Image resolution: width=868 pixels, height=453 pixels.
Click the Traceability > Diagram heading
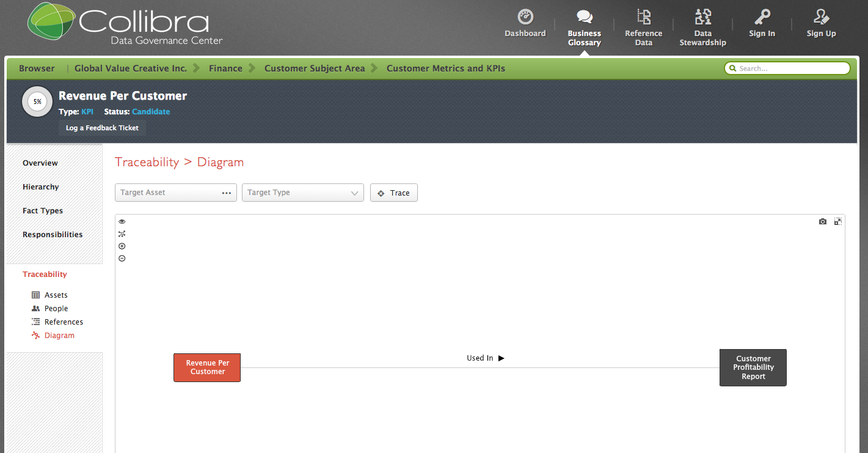click(x=180, y=162)
